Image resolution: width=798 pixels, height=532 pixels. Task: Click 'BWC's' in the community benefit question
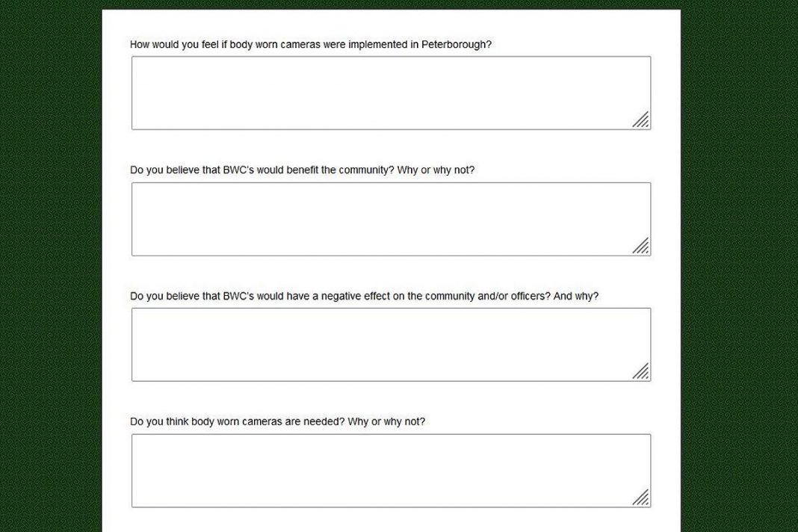(x=239, y=170)
